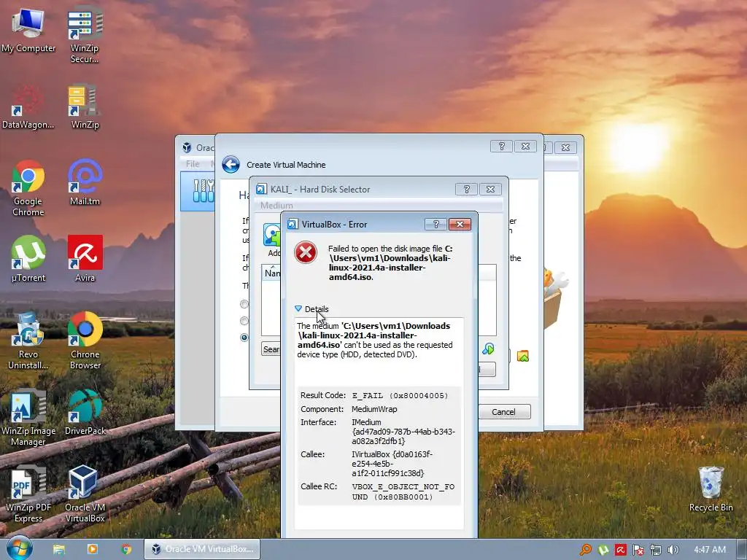This screenshot has width=747, height=560.
Task: Open the File menu in VirtualBox Manager
Action: click(x=193, y=164)
